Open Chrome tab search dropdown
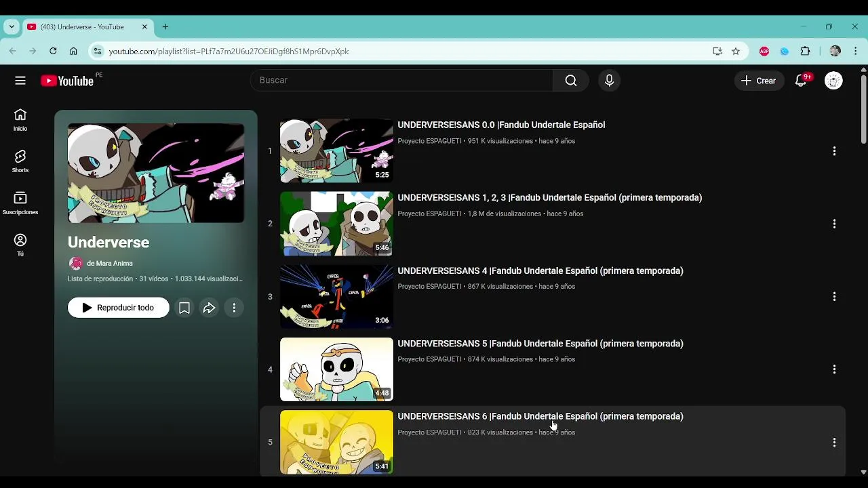 point(12,27)
